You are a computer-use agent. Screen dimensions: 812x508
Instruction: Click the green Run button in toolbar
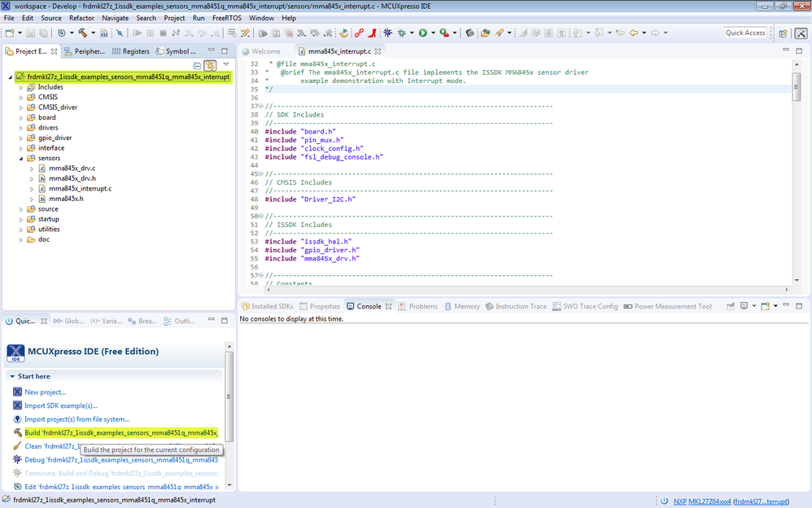(422, 33)
